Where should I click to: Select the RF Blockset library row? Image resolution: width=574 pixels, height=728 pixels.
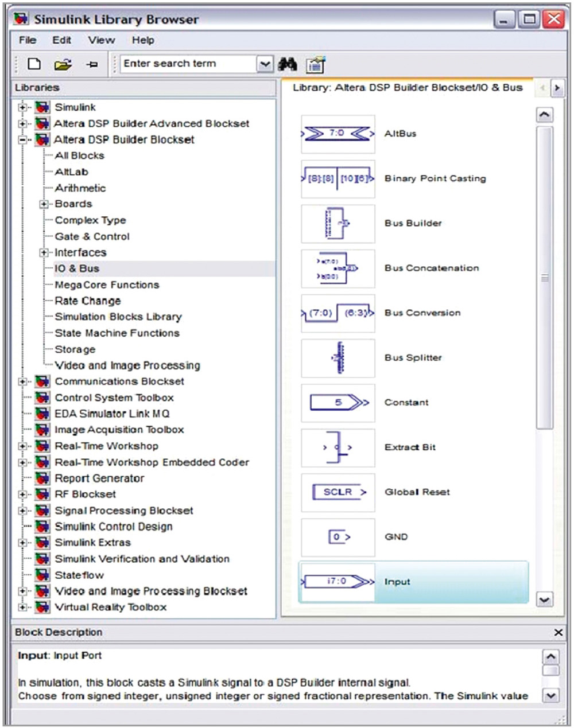tap(85, 494)
